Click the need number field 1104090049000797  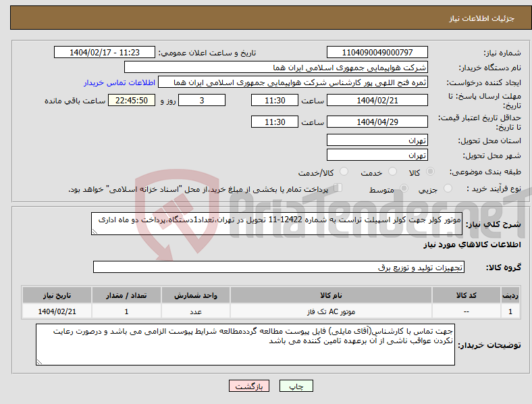[377, 52]
